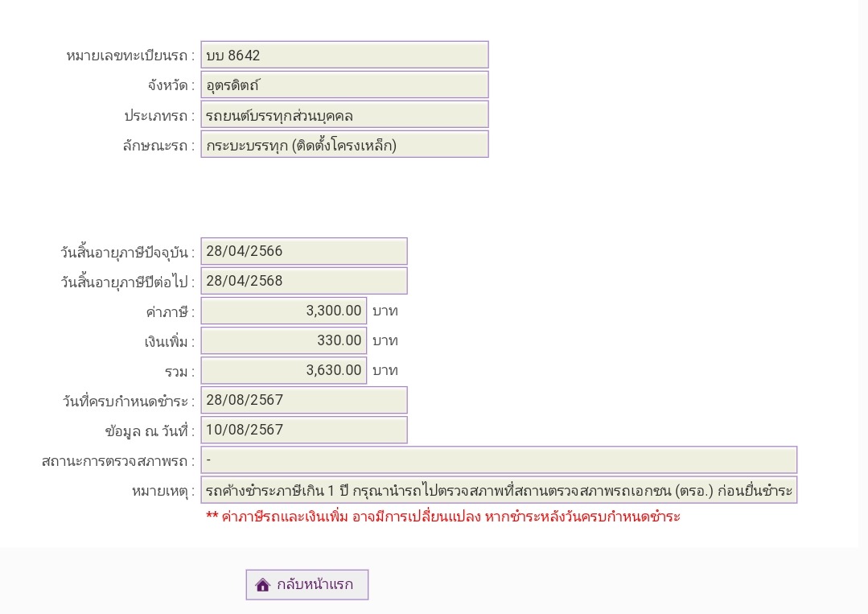
Task: Click the label วันสิ้นอายุภาษีปัจจุบัน
Action: 127,253
